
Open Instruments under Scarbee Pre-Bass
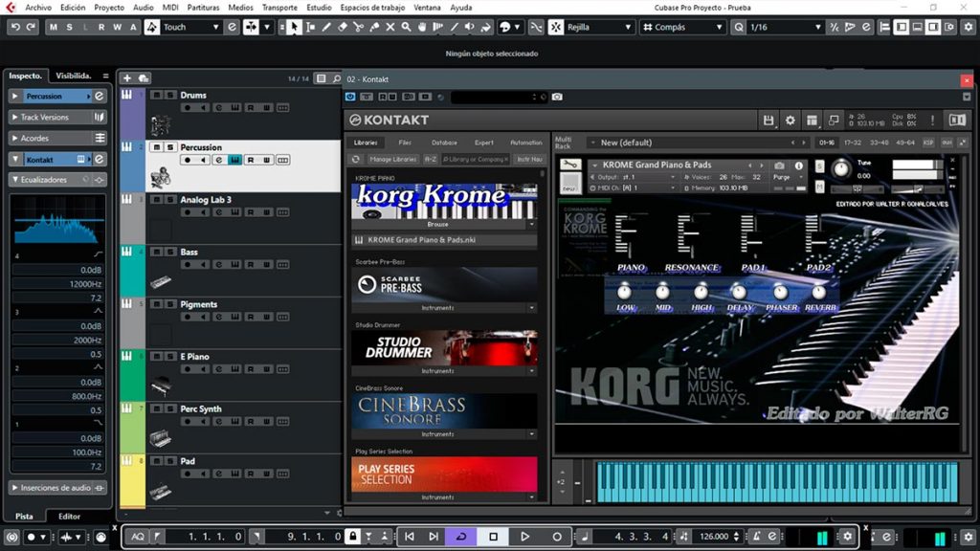tap(437, 308)
